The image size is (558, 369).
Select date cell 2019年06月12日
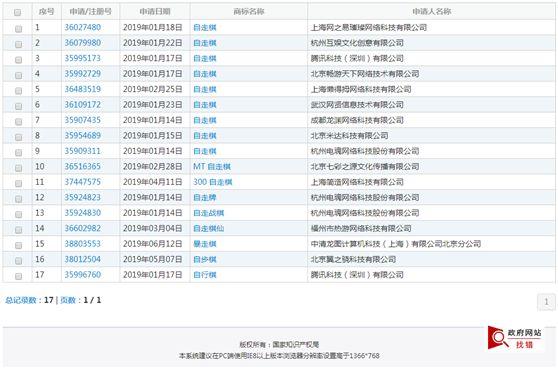153,244
